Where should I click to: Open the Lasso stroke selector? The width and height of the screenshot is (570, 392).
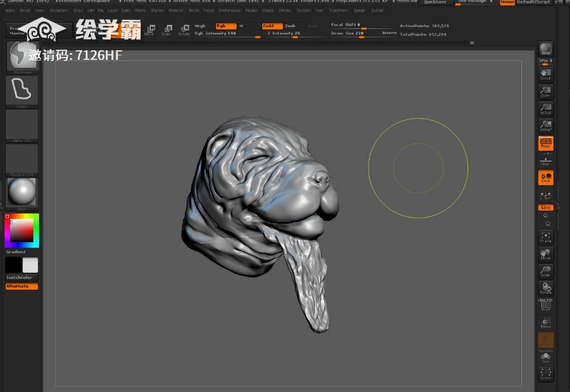[x=22, y=92]
